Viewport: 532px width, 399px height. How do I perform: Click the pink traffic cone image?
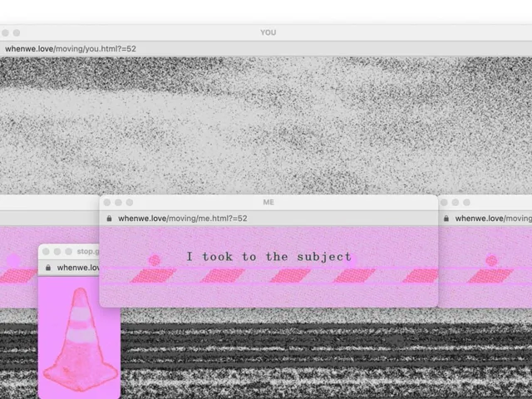(80, 339)
